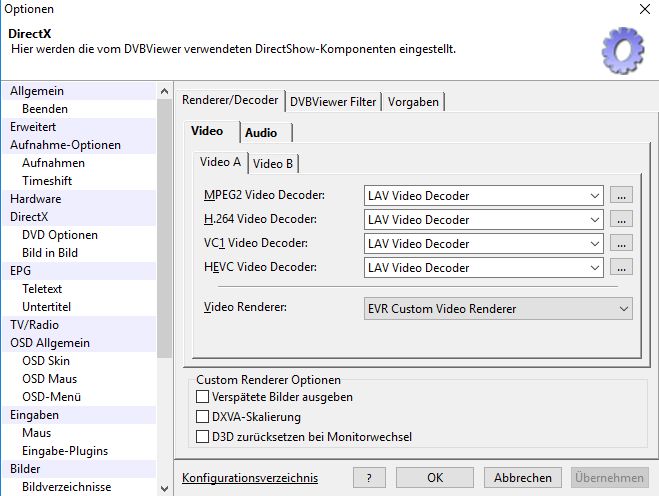
Task: Open the Eingaben category
Action: coord(79,415)
